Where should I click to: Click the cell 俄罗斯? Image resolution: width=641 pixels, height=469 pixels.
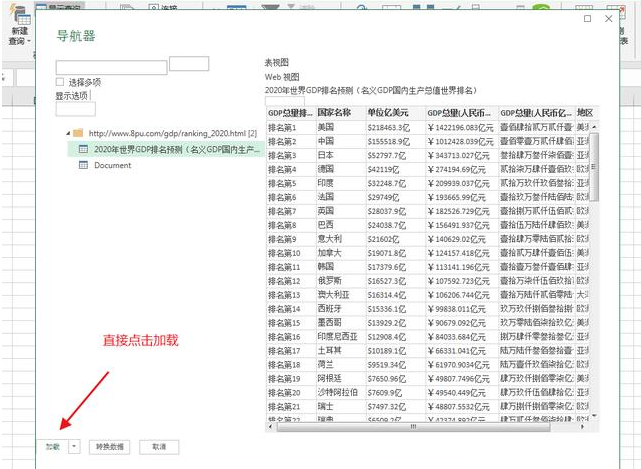(x=341, y=281)
